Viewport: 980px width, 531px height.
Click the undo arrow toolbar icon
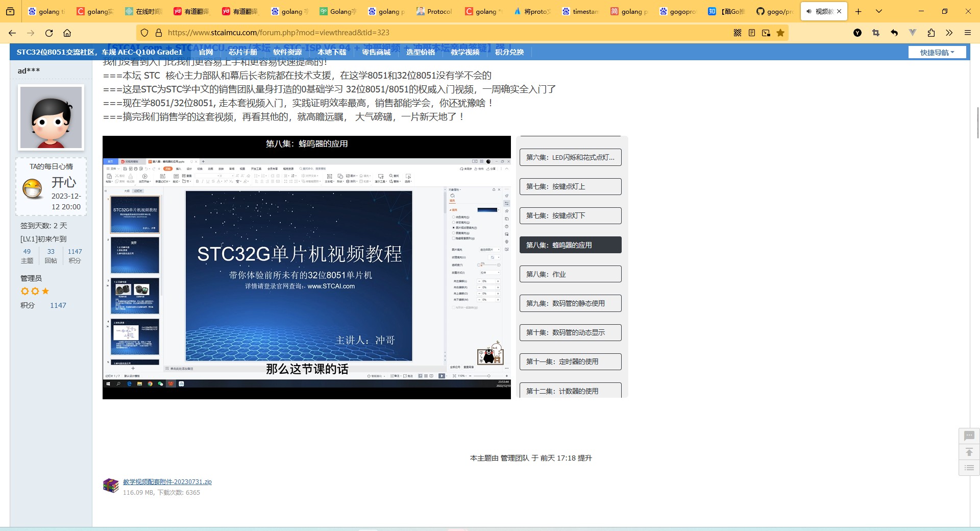(x=894, y=33)
